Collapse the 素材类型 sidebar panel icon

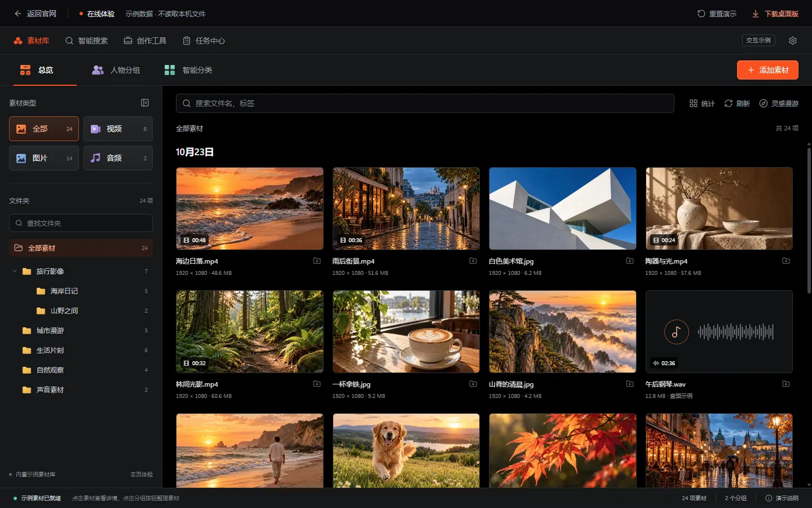pyautogui.click(x=145, y=103)
